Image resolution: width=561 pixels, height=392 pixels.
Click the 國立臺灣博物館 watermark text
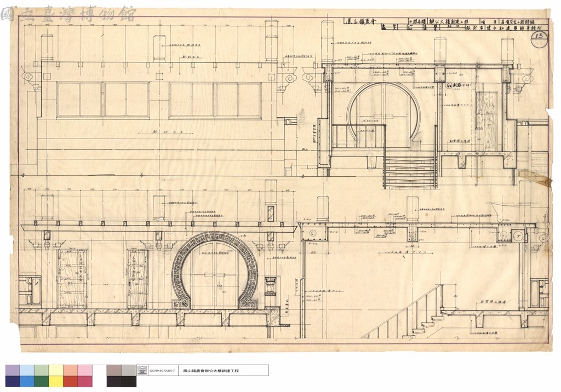68,15
